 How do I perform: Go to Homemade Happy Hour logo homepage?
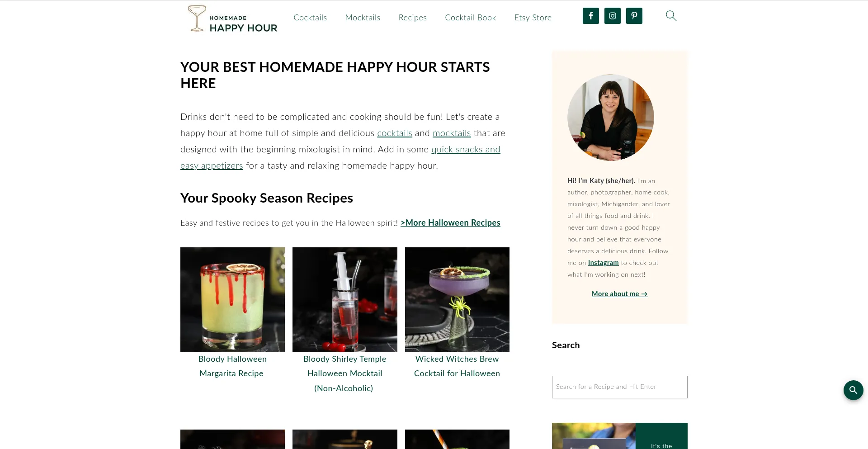tap(232, 19)
